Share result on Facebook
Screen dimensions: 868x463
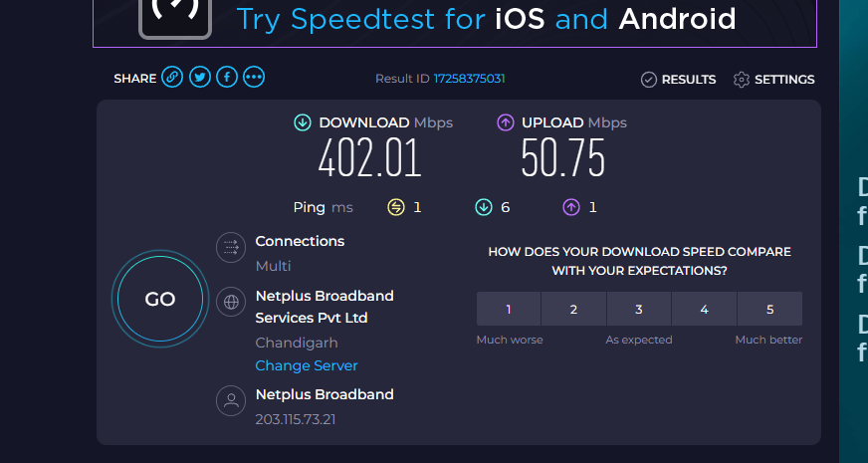pyautogui.click(x=227, y=77)
